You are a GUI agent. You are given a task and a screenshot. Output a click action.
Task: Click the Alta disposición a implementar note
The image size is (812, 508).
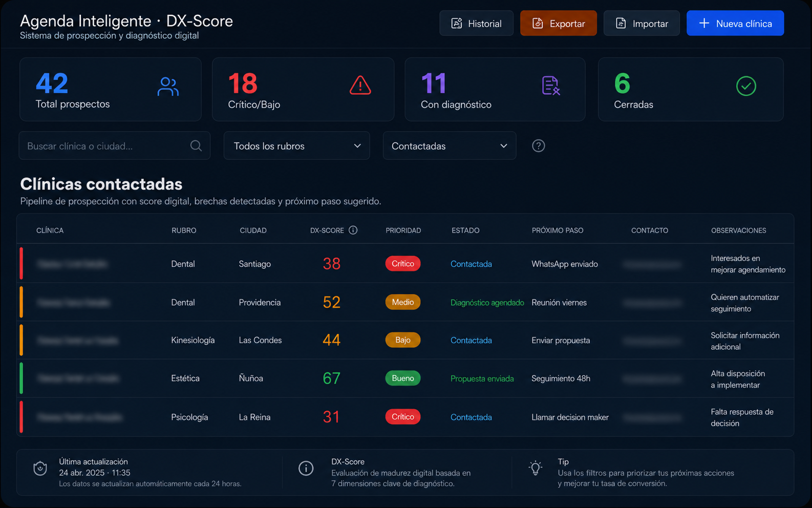tap(737, 379)
